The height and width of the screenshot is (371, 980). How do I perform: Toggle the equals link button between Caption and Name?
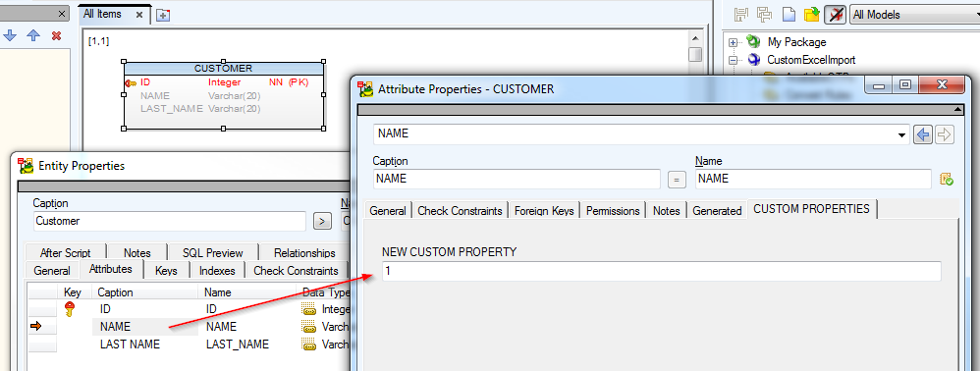[x=677, y=180]
